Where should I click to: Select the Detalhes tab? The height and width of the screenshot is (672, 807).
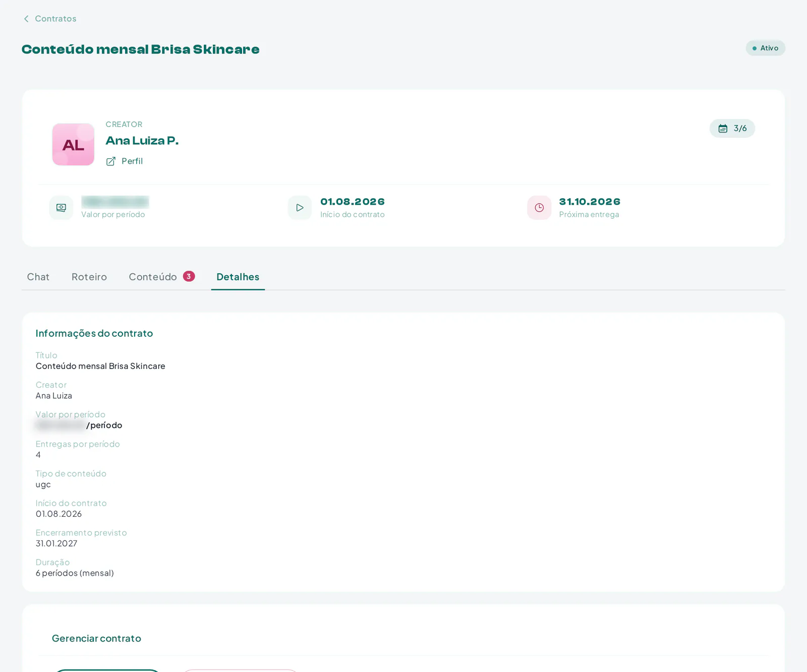click(238, 277)
